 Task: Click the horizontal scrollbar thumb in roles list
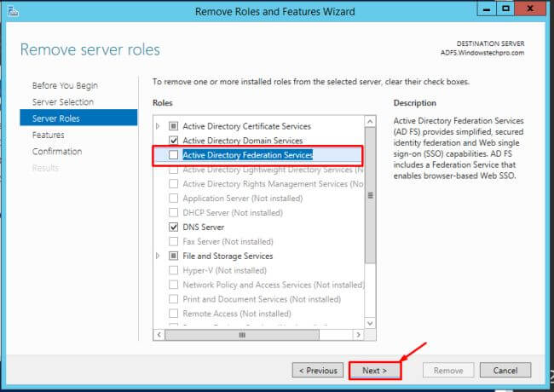[x=242, y=334]
